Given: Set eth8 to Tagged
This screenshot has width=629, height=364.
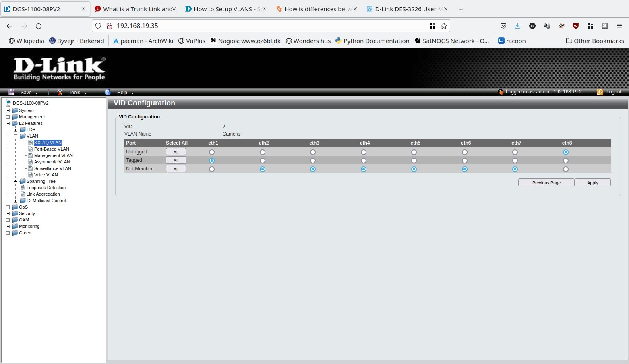Looking at the screenshot, I should point(566,161).
